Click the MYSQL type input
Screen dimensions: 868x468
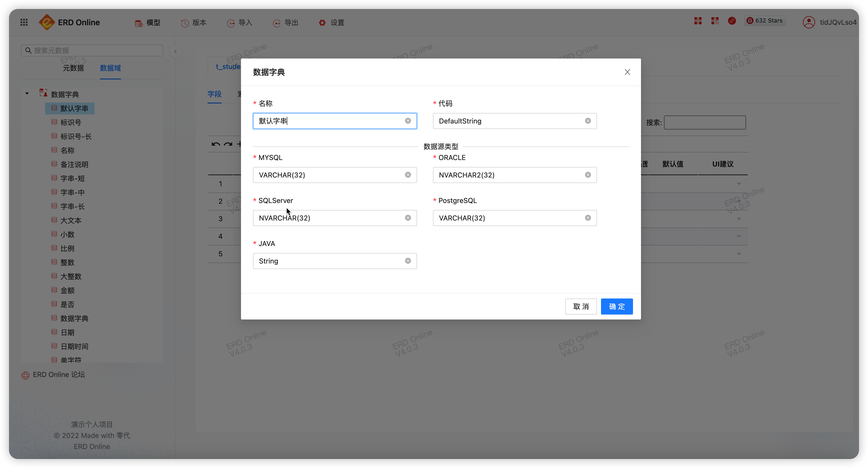point(334,175)
